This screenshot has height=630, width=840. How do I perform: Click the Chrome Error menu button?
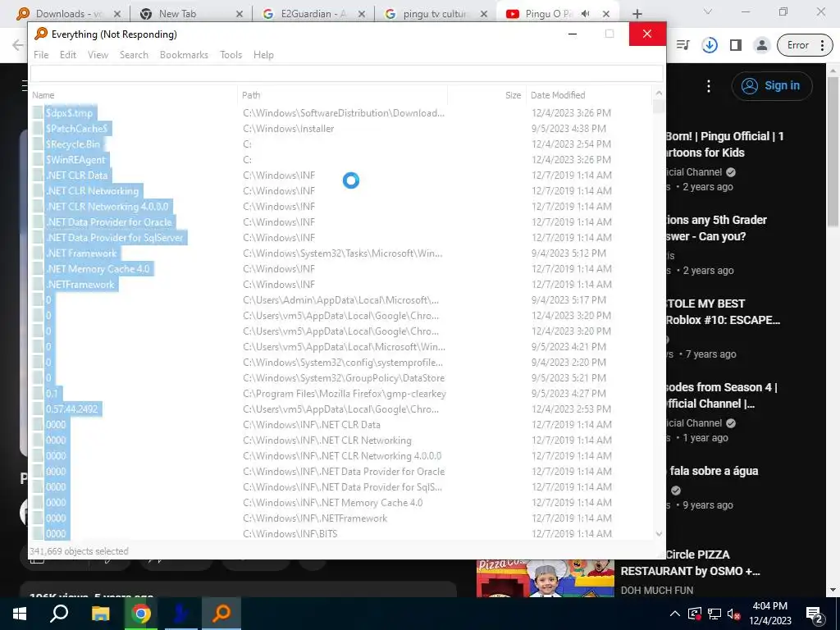[805, 45]
